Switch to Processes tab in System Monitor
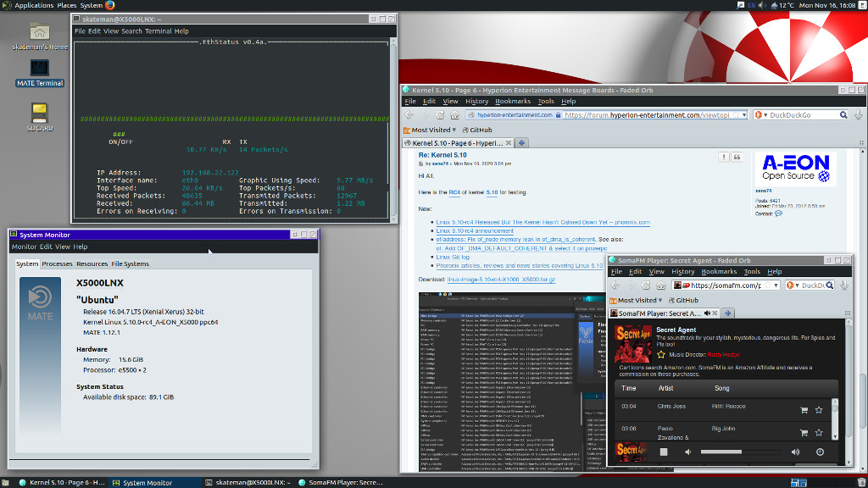The width and height of the screenshot is (868, 488). tap(57, 263)
